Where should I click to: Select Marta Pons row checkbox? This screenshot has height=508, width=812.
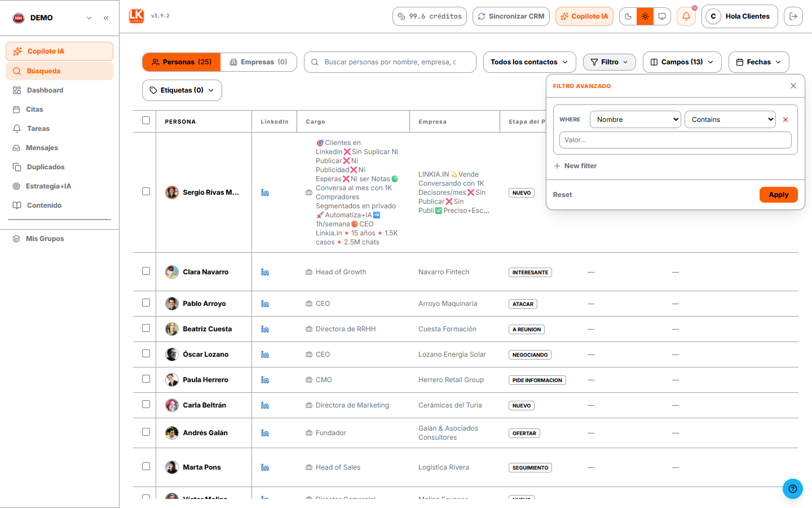click(146, 466)
